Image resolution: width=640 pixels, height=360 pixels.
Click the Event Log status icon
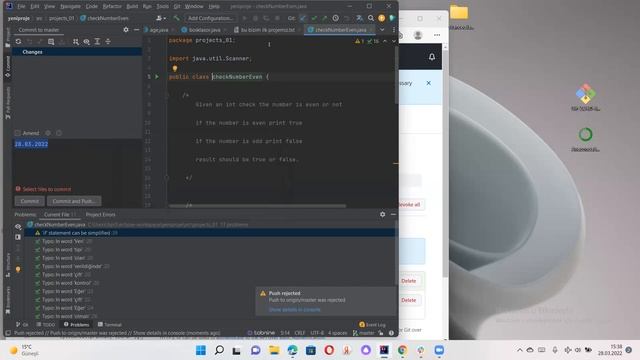[x=372, y=324]
